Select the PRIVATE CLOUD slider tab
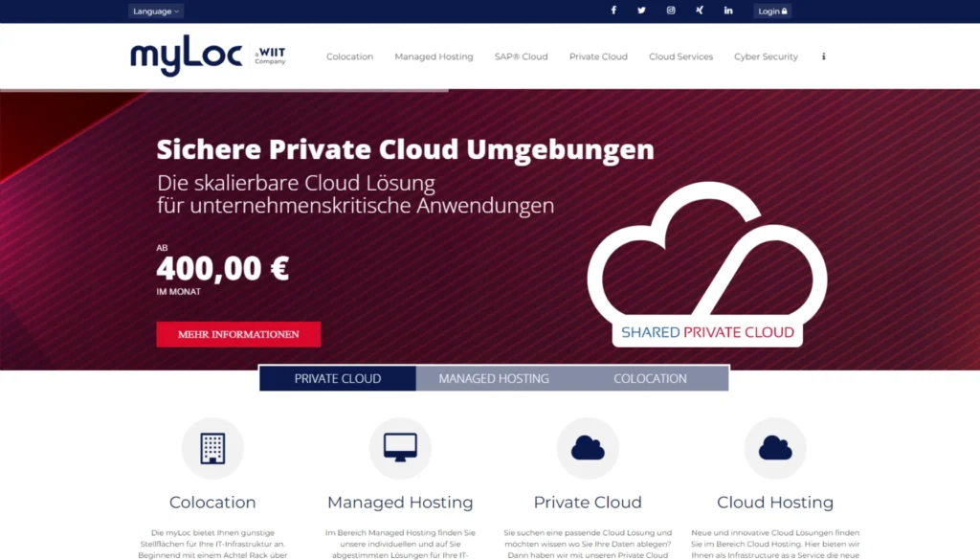The height and width of the screenshot is (560, 980). pyautogui.click(x=338, y=378)
